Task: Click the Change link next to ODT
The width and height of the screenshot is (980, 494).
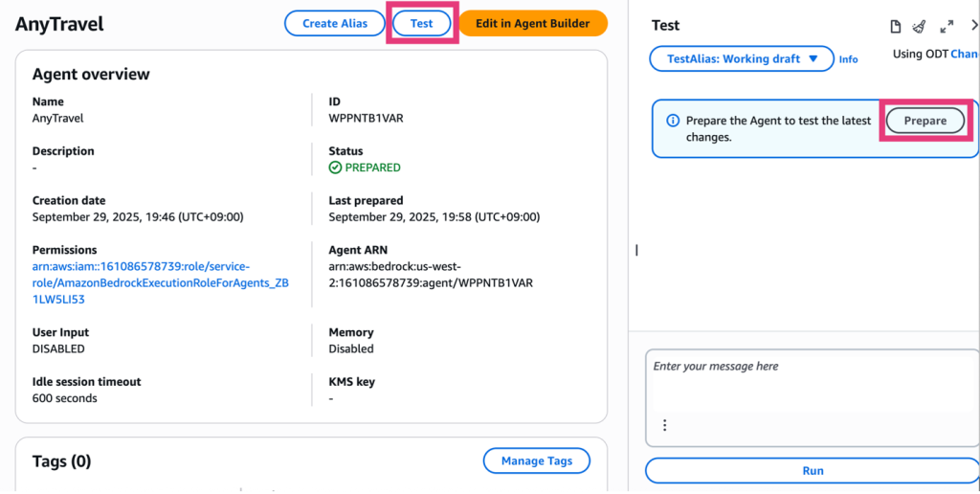Action: 964,55
